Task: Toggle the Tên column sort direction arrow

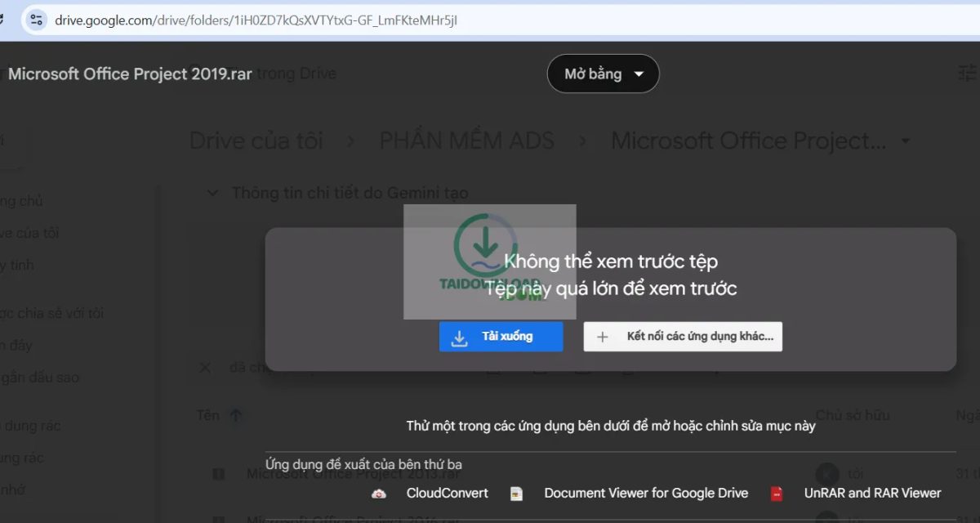Action: tap(235, 415)
